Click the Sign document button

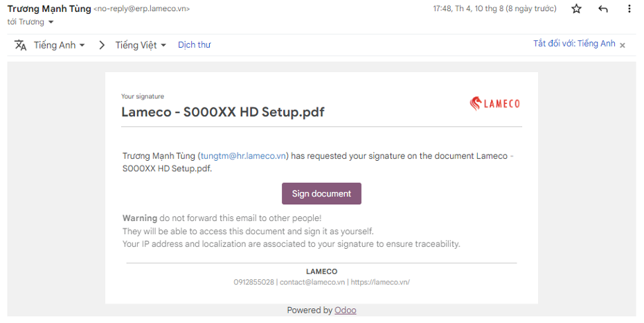(321, 193)
